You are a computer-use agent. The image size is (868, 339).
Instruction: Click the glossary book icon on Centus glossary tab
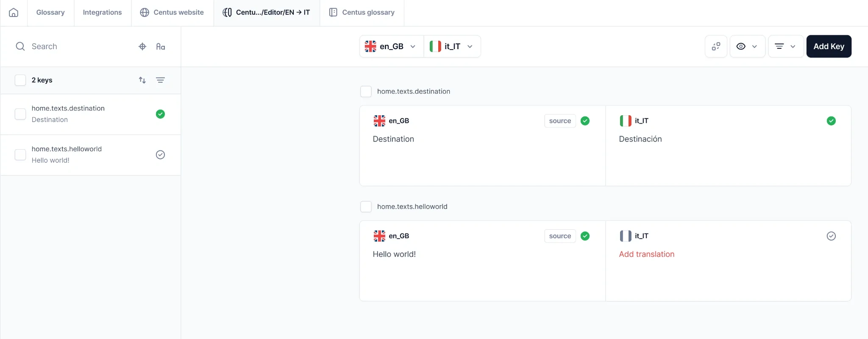333,13
